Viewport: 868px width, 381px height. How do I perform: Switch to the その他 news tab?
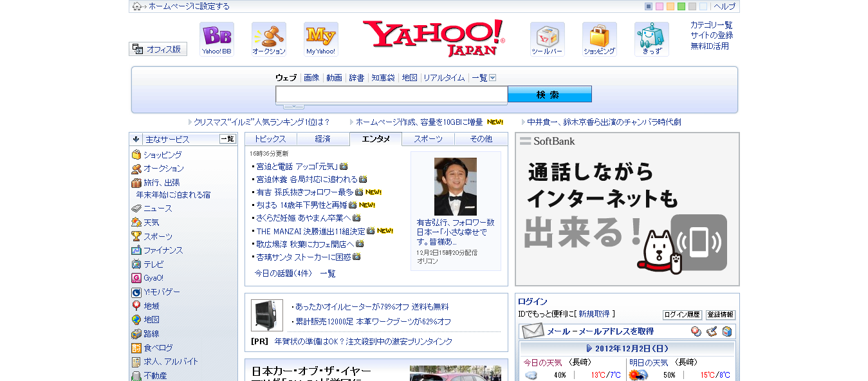(481, 139)
